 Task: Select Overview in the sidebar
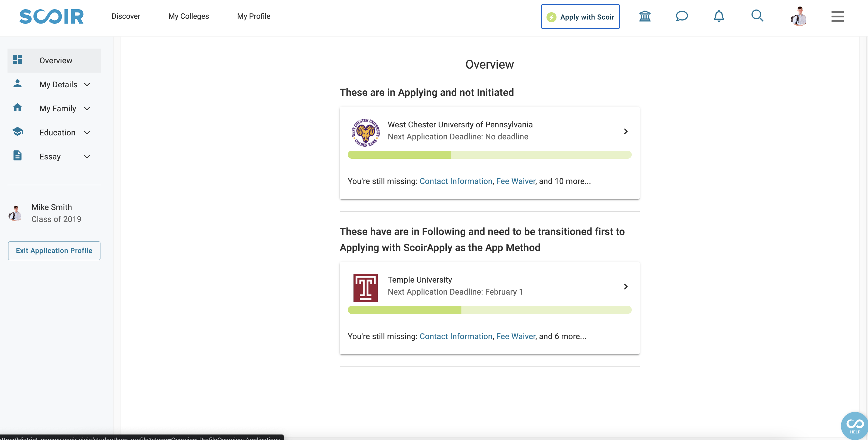[54, 60]
